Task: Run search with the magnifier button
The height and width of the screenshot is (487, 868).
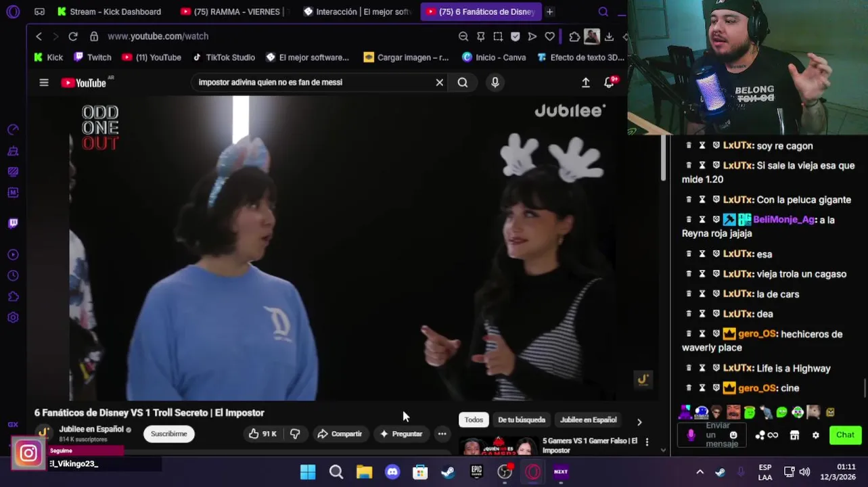Action: tap(463, 83)
